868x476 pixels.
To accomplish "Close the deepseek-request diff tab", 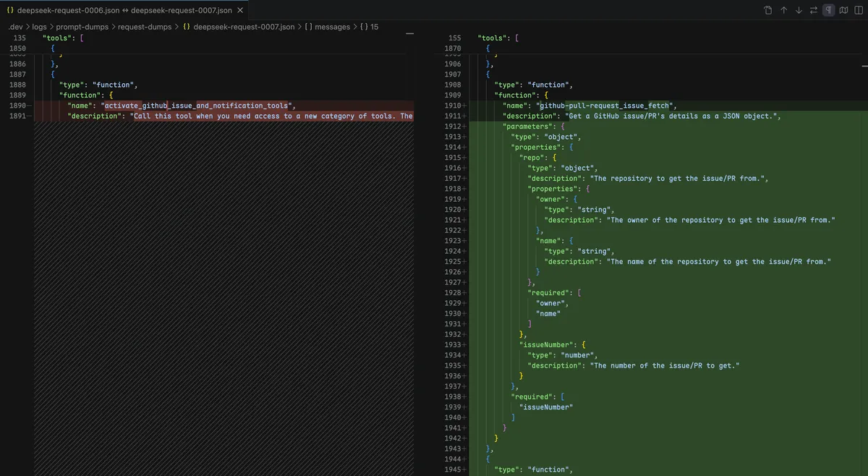I will coord(240,11).
